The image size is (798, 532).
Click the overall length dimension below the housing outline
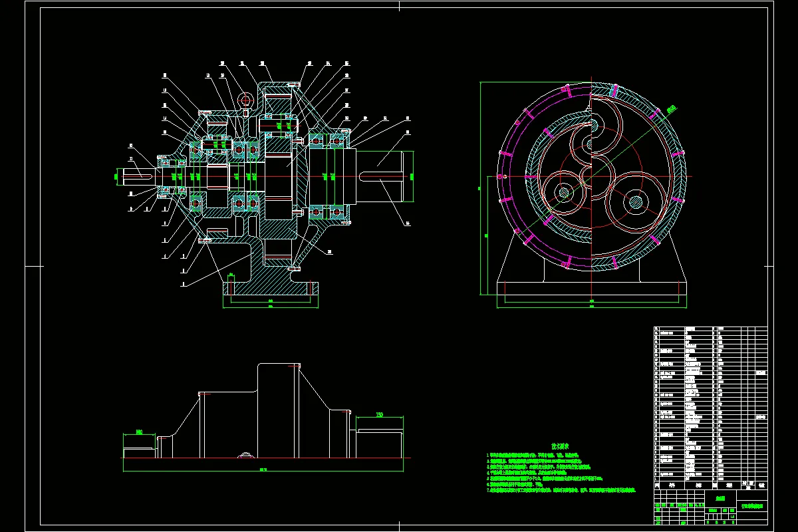(x=263, y=469)
